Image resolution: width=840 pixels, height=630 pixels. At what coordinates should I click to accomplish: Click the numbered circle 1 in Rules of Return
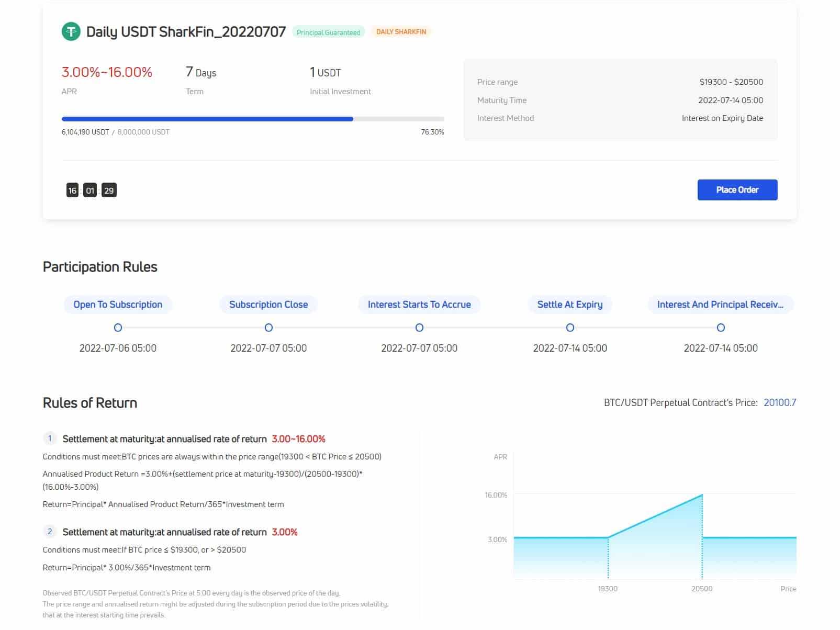50,438
